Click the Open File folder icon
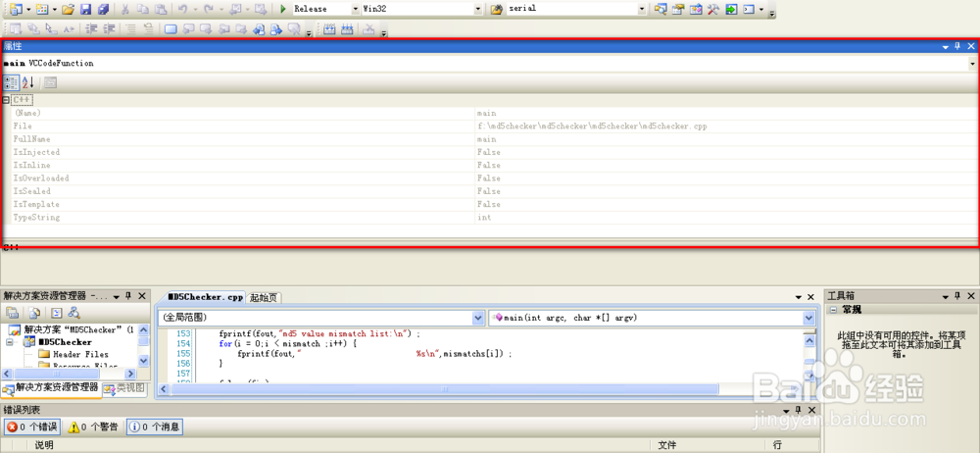The width and height of the screenshot is (980, 453). [69, 9]
